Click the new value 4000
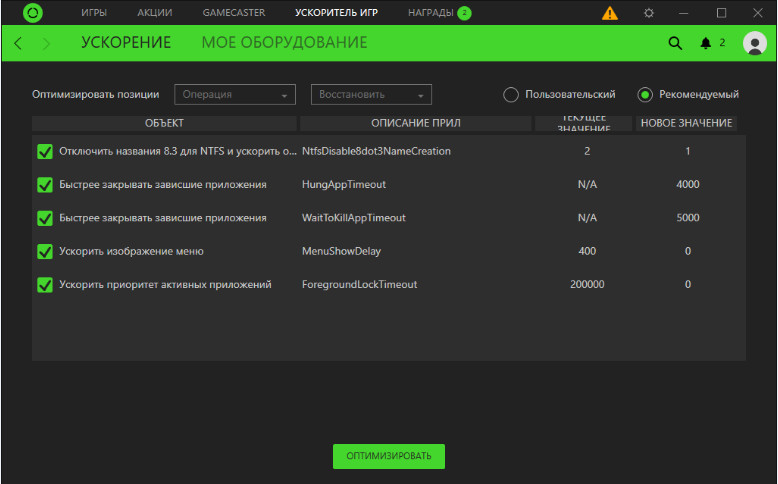The height and width of the screenshot is (484, 778). [x=688, y=185]
